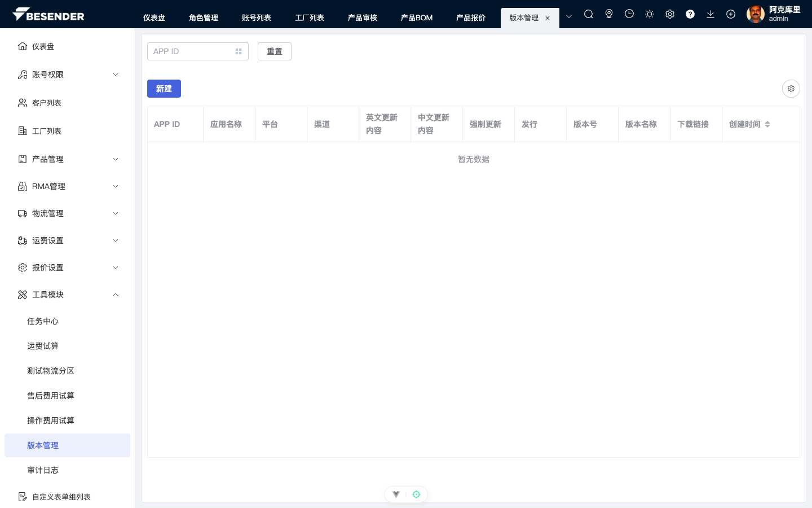Click the RMA管理 sidebar icon
Viewport: 812px width, 508px height.
[x=23, y=186]
